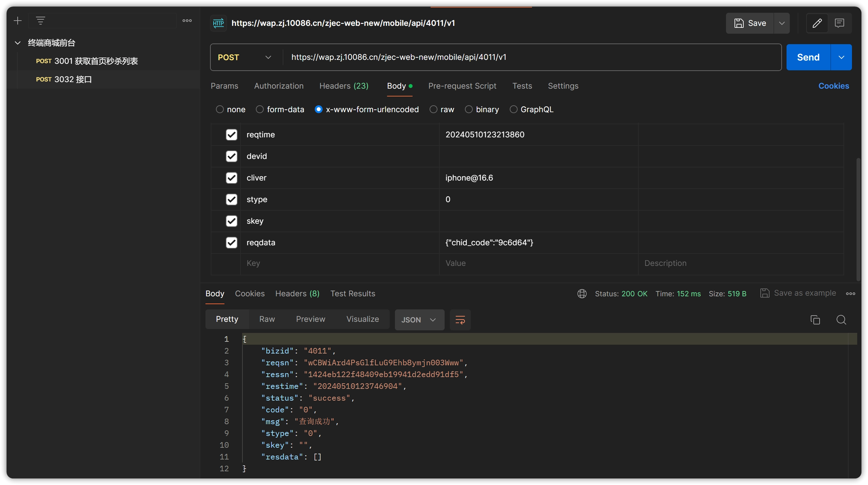Uncheck the devid parameter checkbox
The height and width of the screenshot is (485, 868).
[x=232, y=156]
